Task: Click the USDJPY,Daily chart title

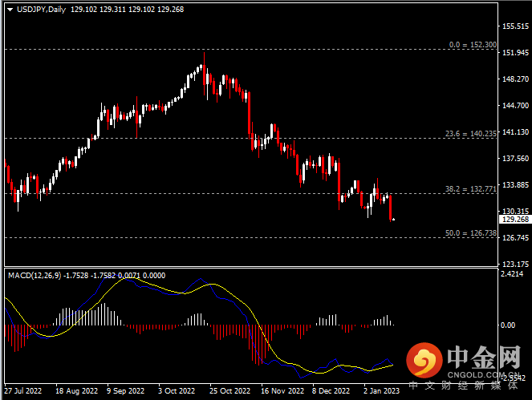Action: click(42, 10)
